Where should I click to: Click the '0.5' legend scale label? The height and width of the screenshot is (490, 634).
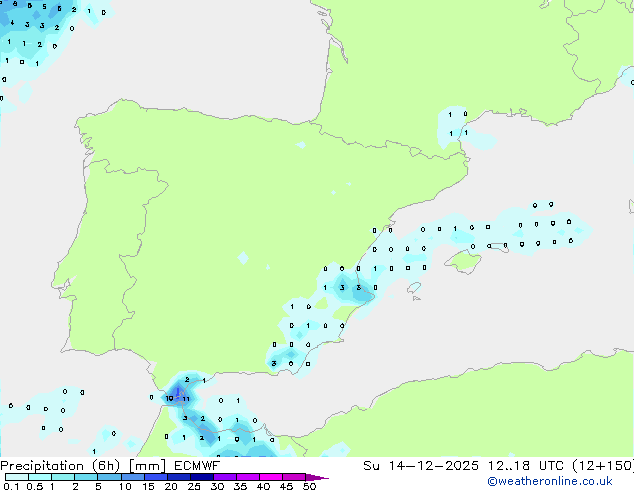point(34,486)
